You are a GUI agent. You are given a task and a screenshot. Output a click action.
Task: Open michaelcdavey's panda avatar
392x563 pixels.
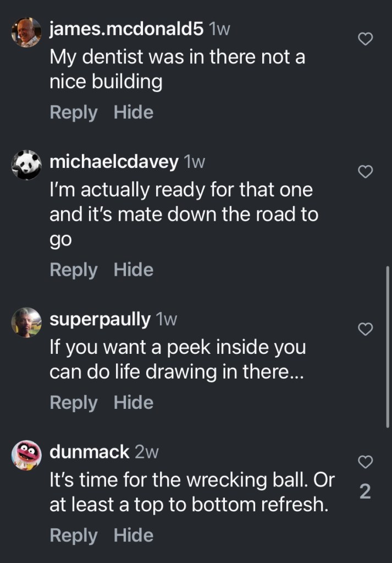pyautogui.click(x=26, y=165)
